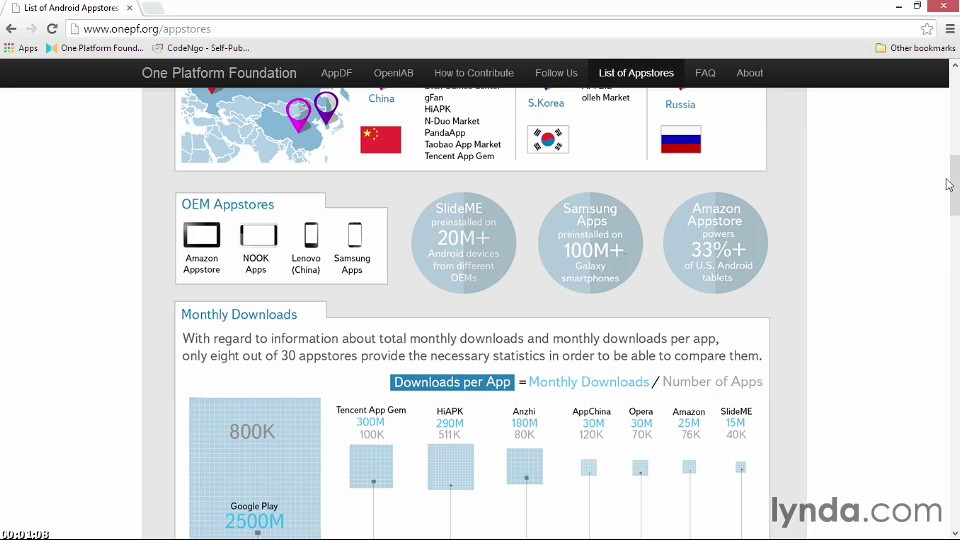Open the One Platform Found... bookmark

point(95,48)
